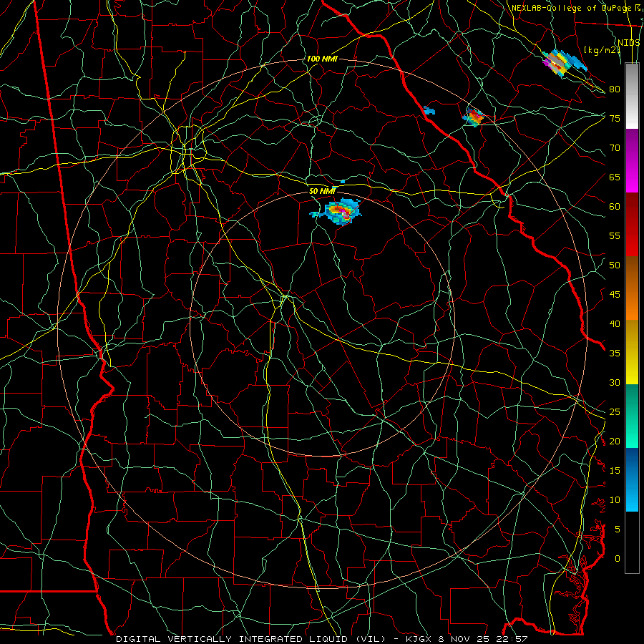This screenshot has height=644, width=644.
Task: Click the "35" value on the color scale
Action: tap(615, 353)
